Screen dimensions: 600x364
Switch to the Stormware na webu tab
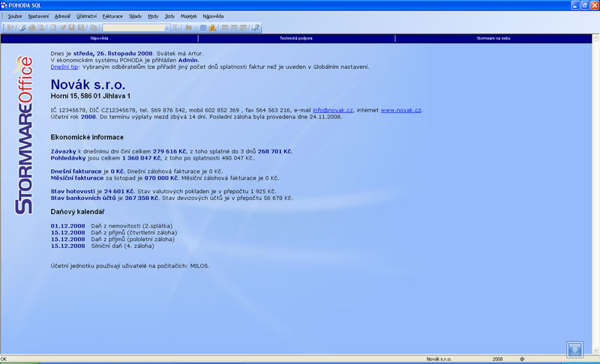(x=493, y=38)
